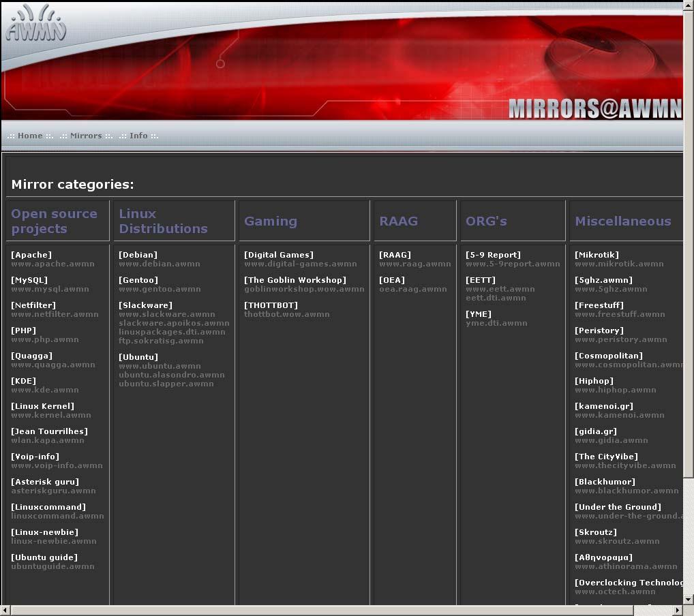
Task: Visit www.gidia.awmn mirror
Action: click(612, 440)
